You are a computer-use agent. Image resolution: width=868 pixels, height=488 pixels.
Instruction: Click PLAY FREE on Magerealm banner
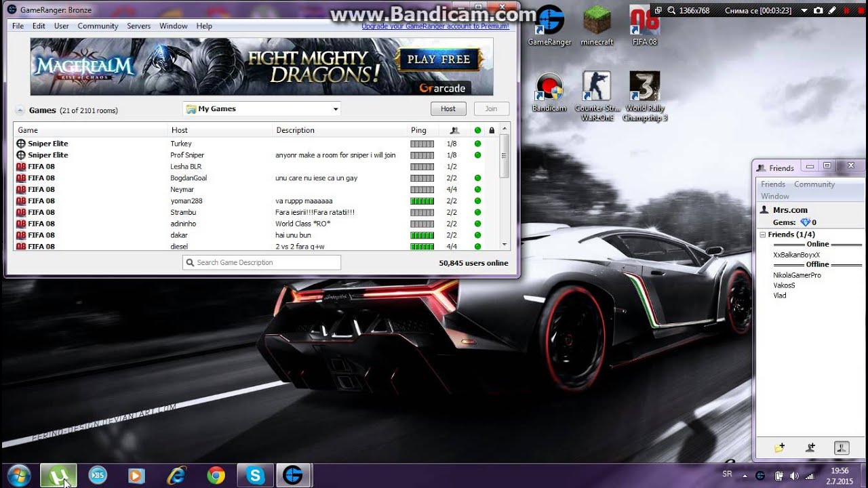438,60
